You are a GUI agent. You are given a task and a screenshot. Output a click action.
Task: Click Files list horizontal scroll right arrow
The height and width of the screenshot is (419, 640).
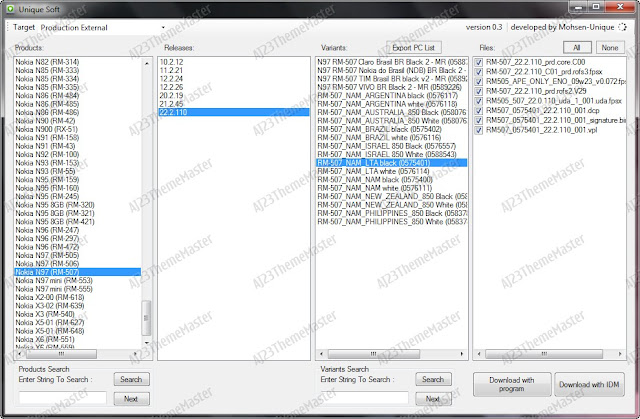620,354
